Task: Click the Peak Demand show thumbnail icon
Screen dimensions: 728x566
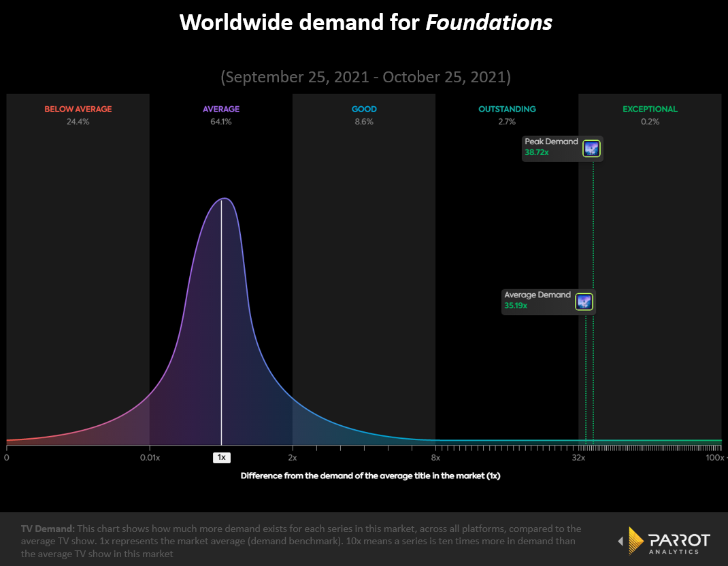Action: (x=591, y=148)
